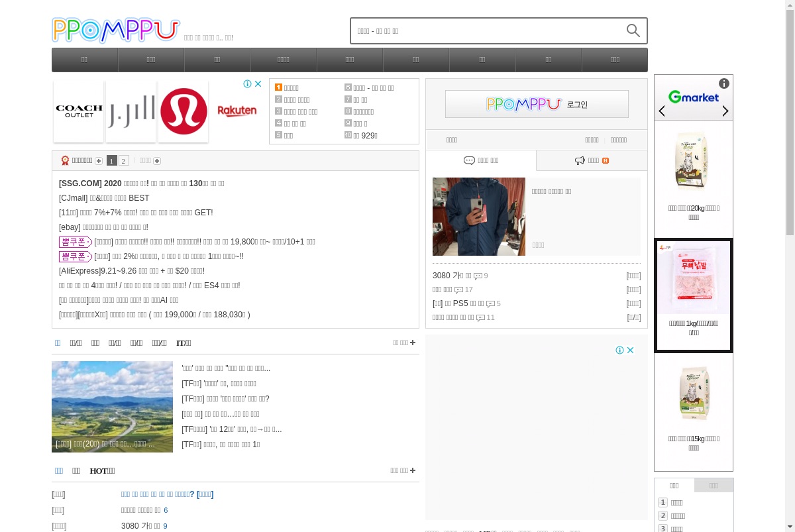Click the first purple ppomcoupon badge with 19,800

pyautogui.click(x=76, y=242)
